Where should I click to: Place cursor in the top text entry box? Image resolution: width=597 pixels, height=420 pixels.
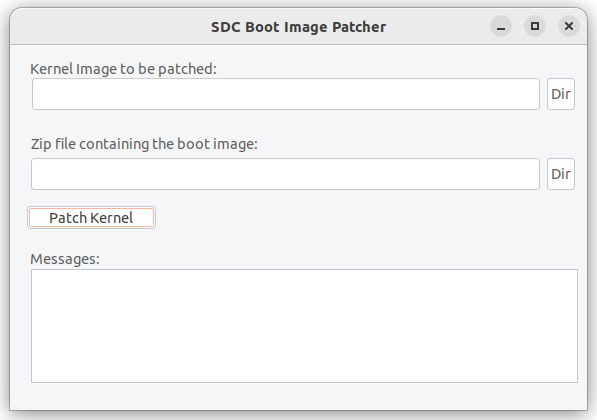tap(286, 94)
